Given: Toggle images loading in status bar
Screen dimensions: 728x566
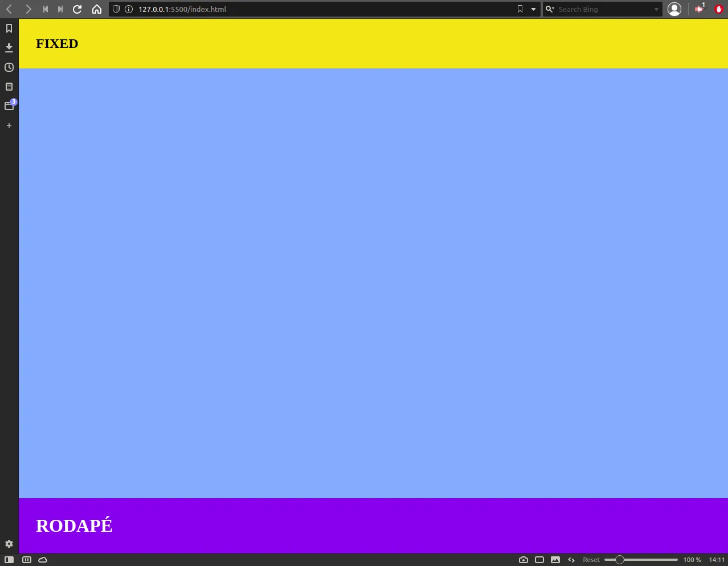Looking at the screenshot, I should (555, 560).
